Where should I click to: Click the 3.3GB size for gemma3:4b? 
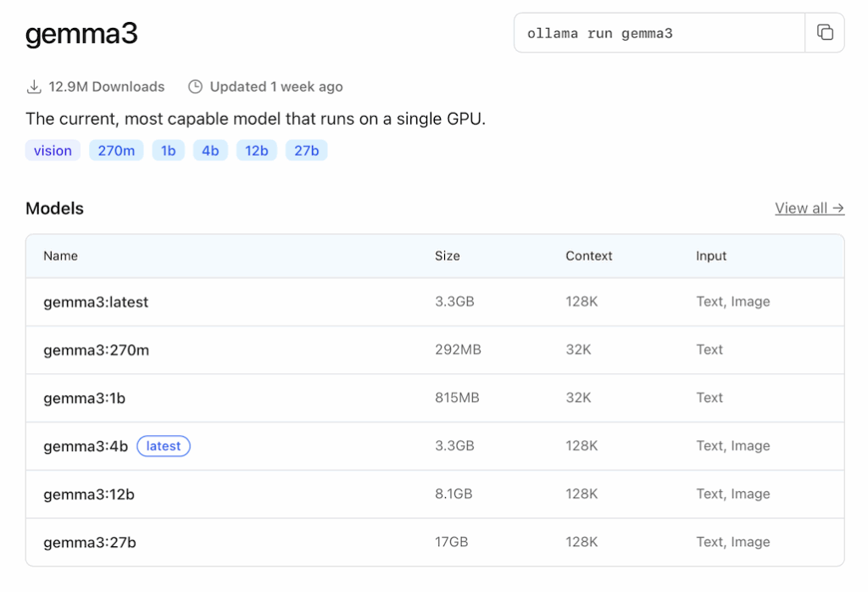coord(454,446)
